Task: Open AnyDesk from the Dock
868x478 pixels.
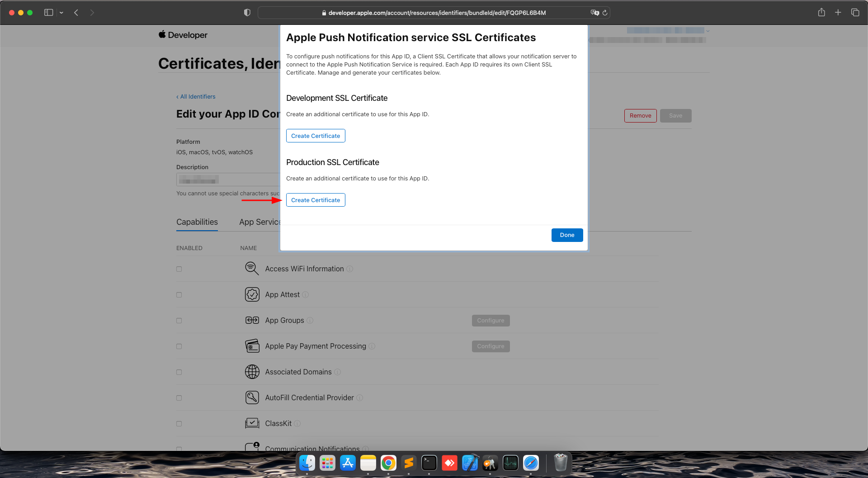Action: tap(449, 463)
